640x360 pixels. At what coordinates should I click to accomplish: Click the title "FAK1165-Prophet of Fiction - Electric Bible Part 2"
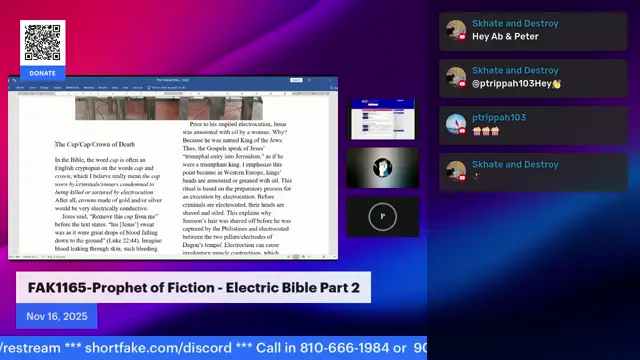[193, 287]
